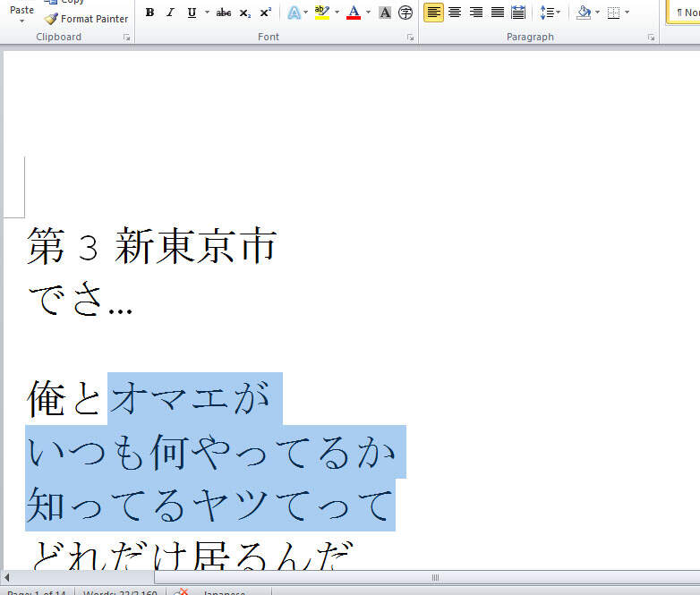Open the Text Effects menu
The width and height of the screenshot is (700, 595).
point(294,13)
